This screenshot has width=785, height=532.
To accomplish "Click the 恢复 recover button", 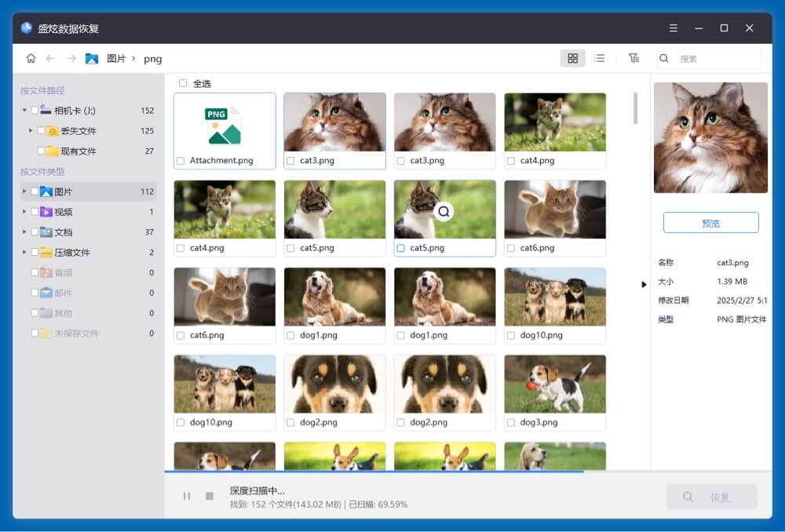I will click(x=711, y=497).
